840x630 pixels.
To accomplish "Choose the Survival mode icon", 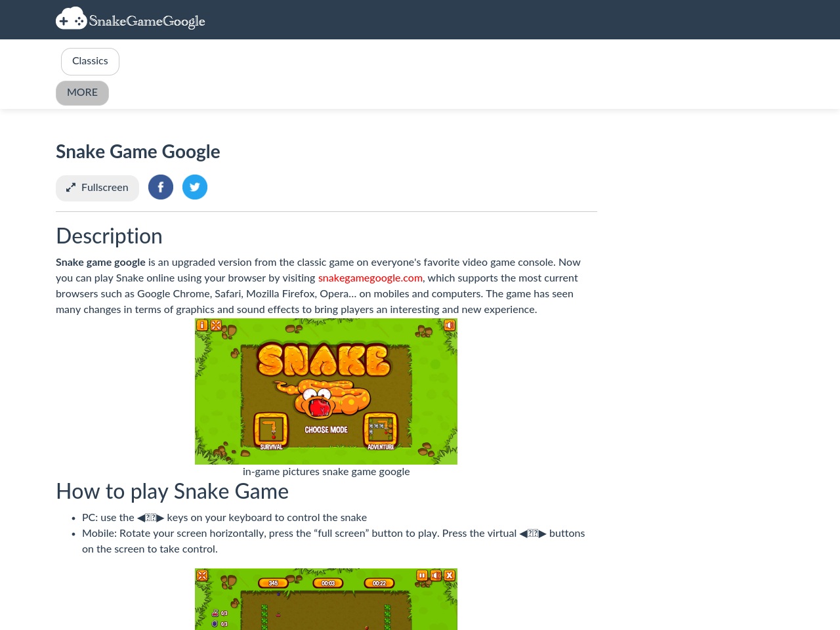I will (x=271, y=432).
